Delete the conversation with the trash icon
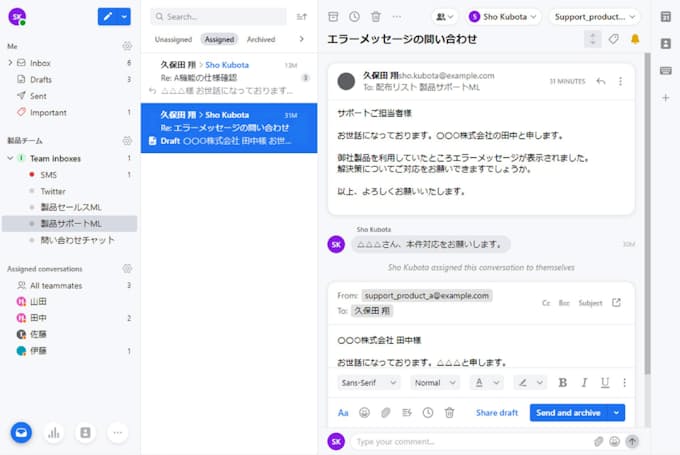Screen dimensions: 680x455 point(376,17)
